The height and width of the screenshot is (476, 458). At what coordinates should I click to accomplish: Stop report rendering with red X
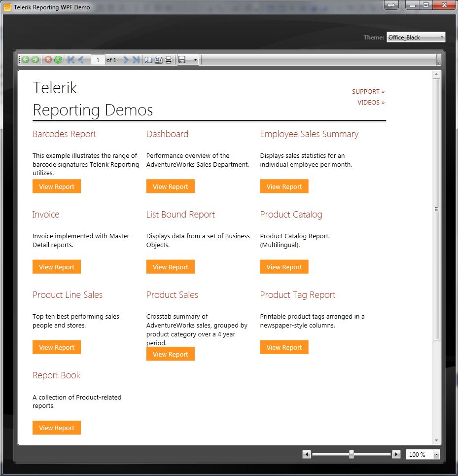click(x=48, y=60)
